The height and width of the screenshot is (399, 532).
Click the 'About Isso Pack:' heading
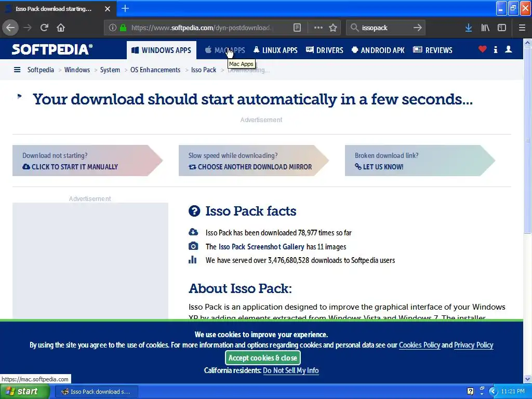click(x=240, y=288)
